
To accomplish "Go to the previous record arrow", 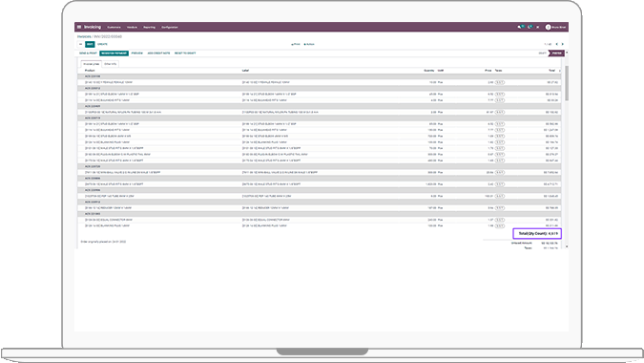I will (557, 44).
